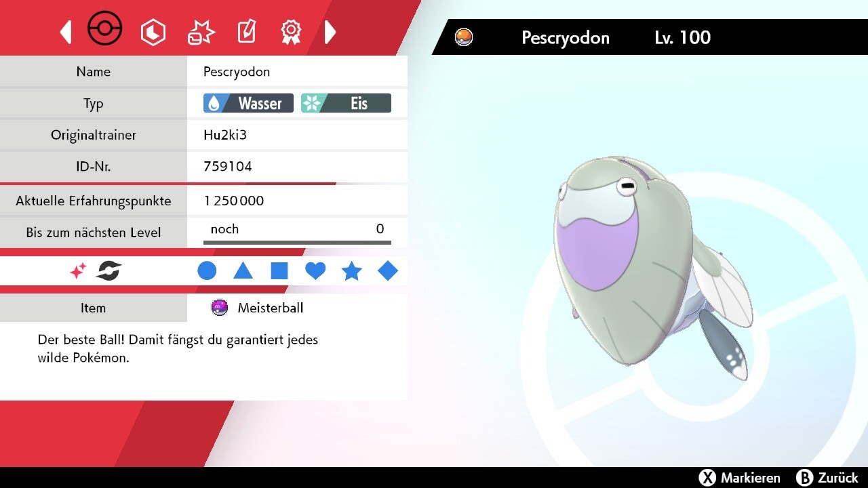Click the Originaltrainer value Hu2ki3
This screenshot has width=868, height=488.
pos(225,135)
